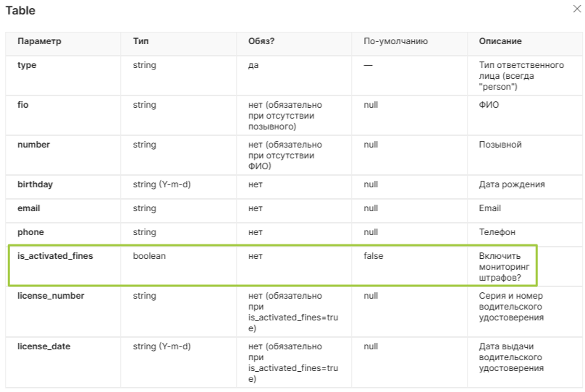Select the 'license_date' parameter cell
Screen dimensions: 585x392
pos(43,346)
